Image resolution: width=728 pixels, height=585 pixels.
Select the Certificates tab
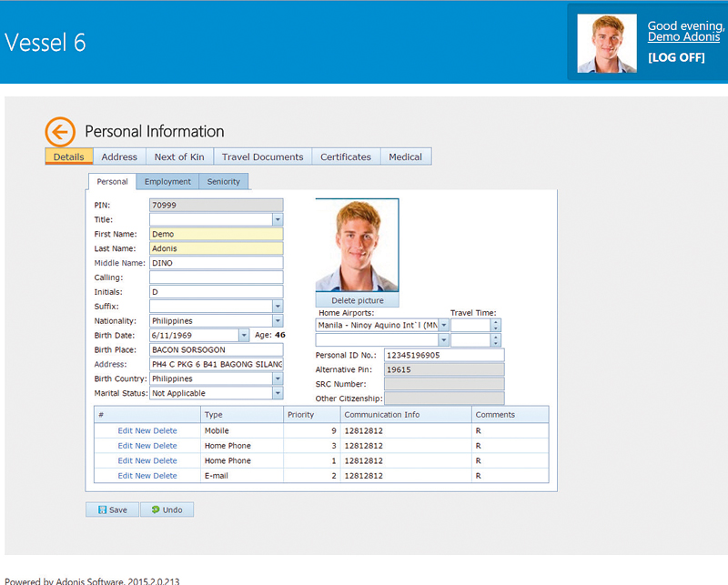pos(346,156)
